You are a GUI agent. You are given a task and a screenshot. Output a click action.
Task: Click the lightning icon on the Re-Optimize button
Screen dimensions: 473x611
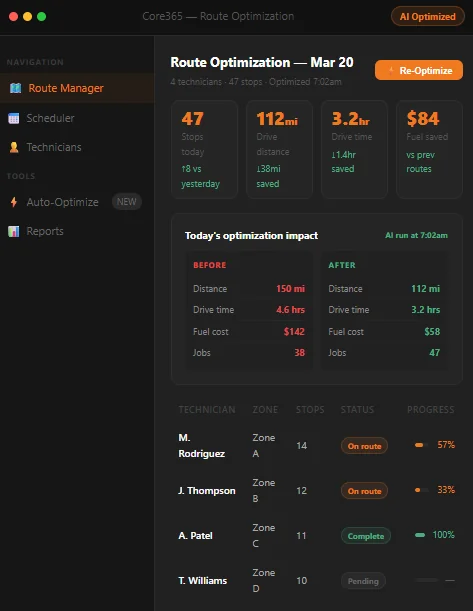(x=391, y=71)
